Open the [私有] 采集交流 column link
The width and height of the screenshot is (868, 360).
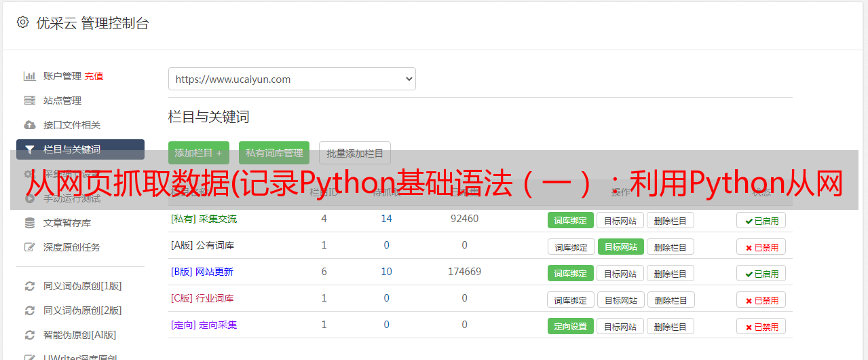coord(204,219)
